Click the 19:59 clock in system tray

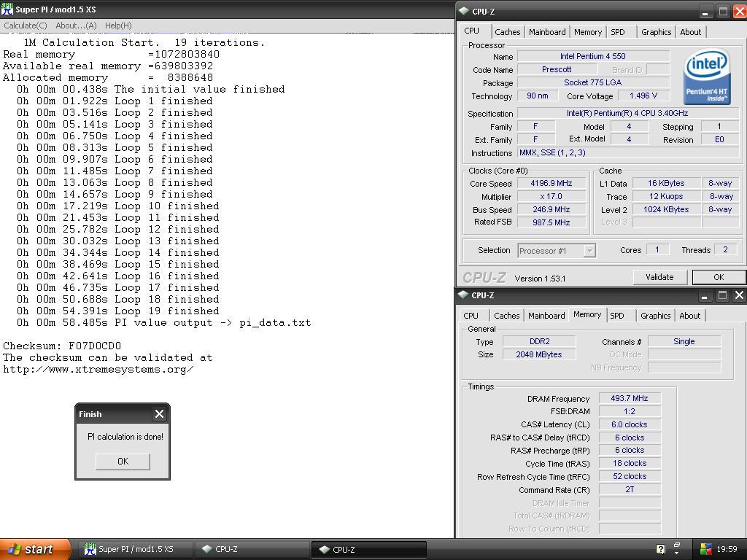pos(727,549)
